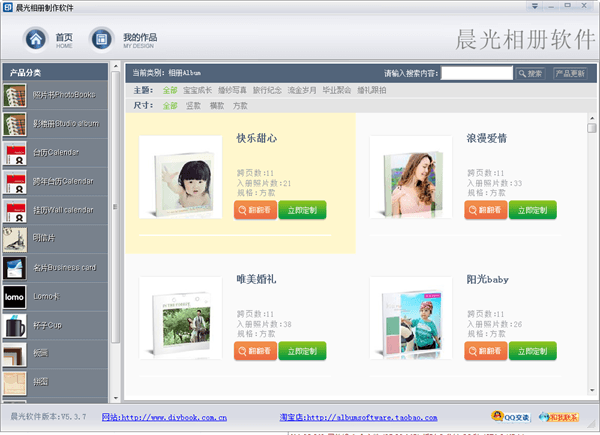The width and height of the screenshot is (600, 435).
Task: Select 照片书 PhotoBooks category icon
Action: click(14, 96)
